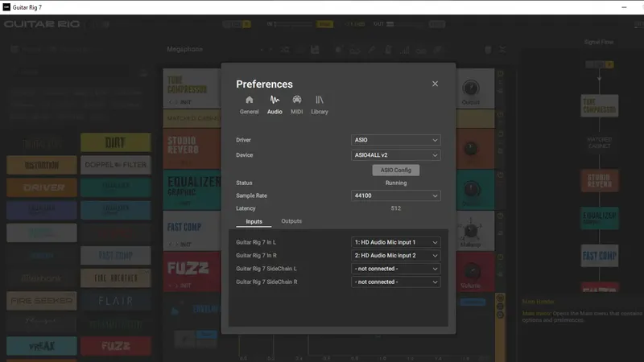Image resolution: width=644 pixels, height=362 pixels.
Task: Click the Tube Compressor Output knob
Action: click(471, 88)
